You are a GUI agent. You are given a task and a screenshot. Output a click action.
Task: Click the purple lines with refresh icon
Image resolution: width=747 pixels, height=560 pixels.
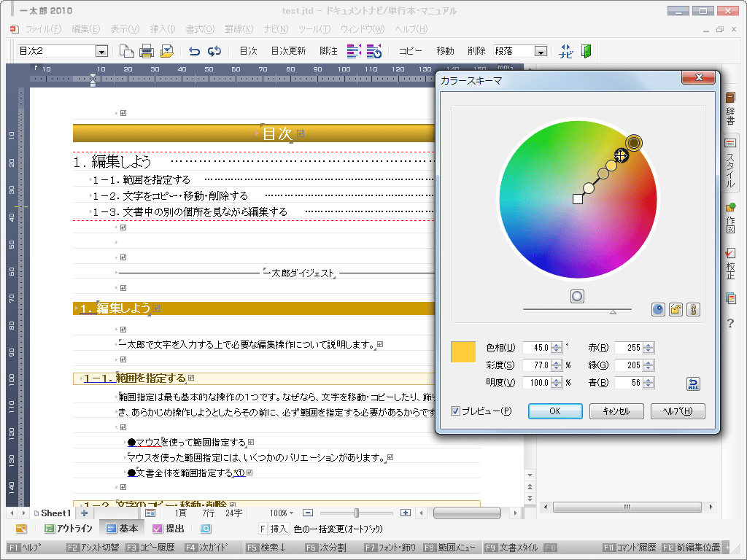(x=374, y=51)
